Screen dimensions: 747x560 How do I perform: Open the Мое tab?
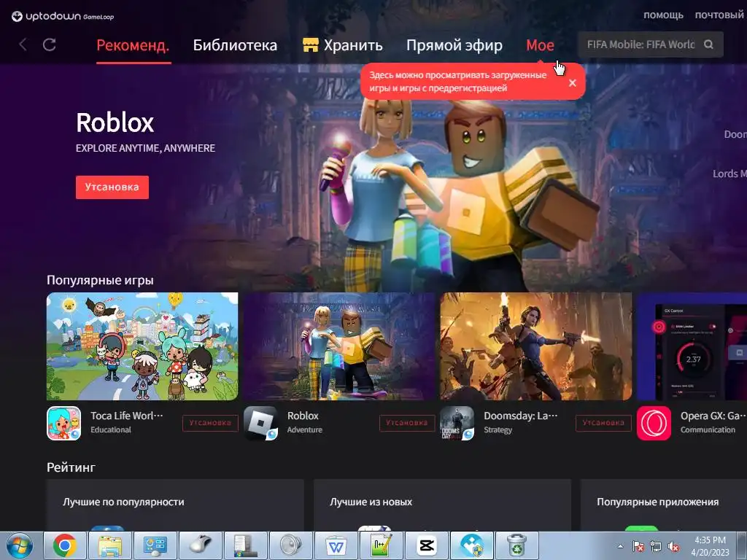pos(540,45)
